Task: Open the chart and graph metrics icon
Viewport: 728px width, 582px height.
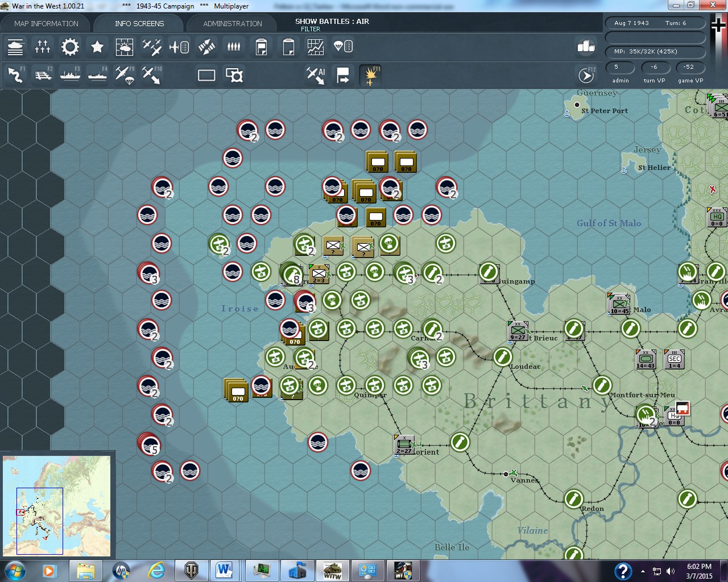Action: coord(316,47)
